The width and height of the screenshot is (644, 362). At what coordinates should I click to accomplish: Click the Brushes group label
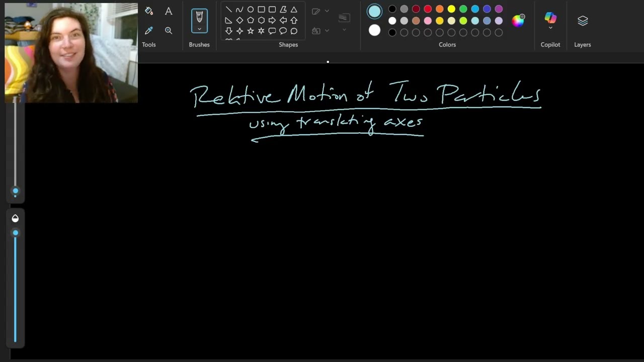199,45
